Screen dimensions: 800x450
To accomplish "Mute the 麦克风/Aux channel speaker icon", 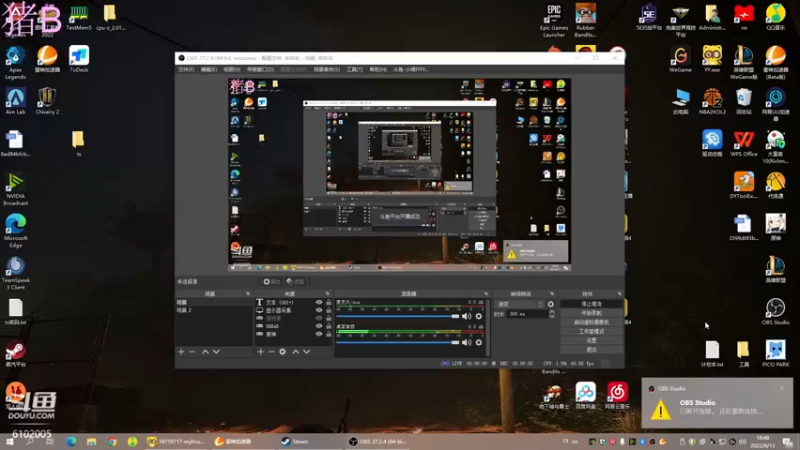I will (x=466, y=316).
